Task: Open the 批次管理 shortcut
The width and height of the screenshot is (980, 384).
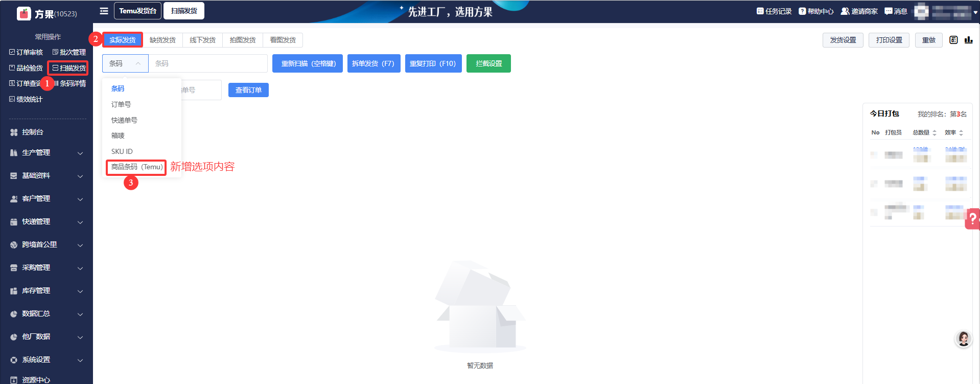Action: 69,52
